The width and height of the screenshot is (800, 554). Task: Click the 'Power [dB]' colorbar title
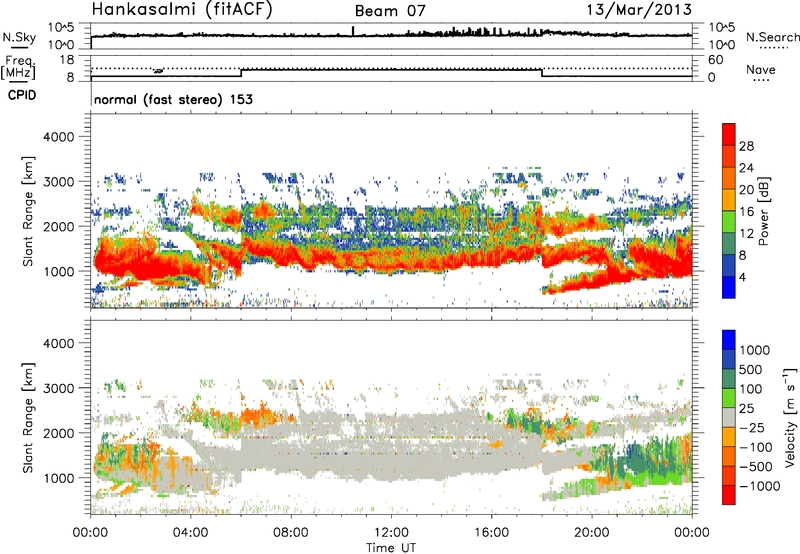764,211
